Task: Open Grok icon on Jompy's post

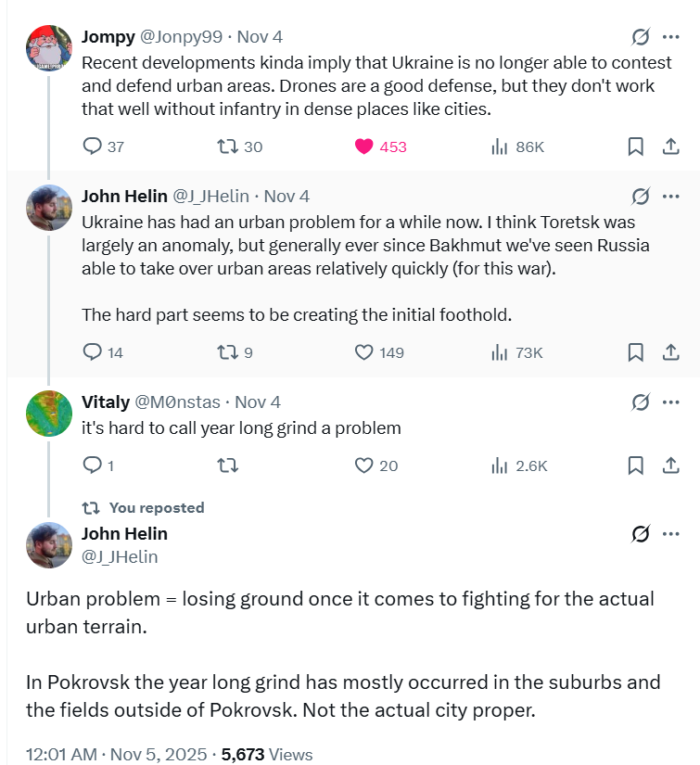Action: (640, 37)
